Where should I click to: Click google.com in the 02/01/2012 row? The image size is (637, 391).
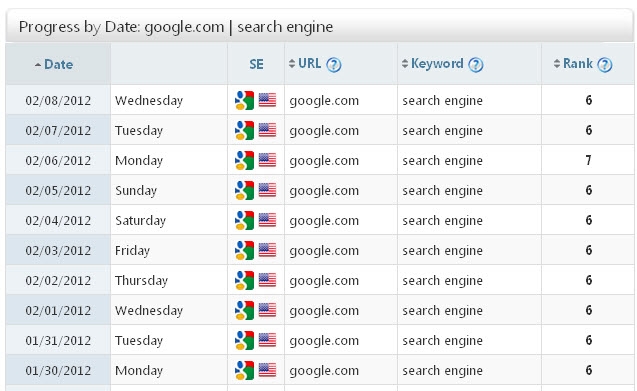(x=324, y=311)
